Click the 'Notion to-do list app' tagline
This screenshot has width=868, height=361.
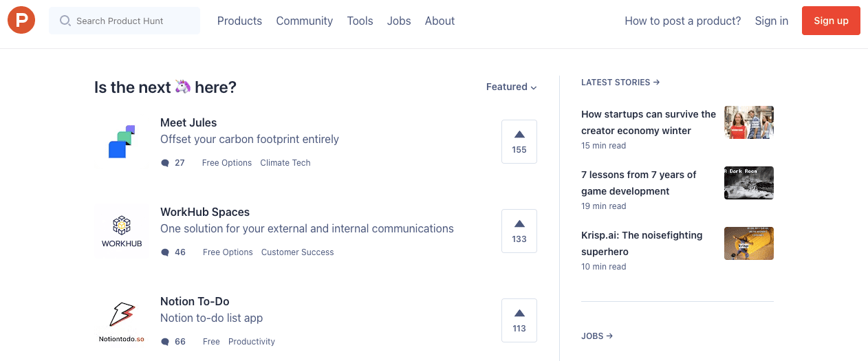(212, 318)
